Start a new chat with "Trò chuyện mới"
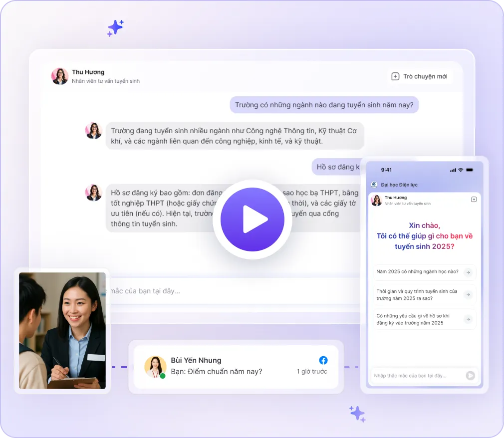The image size is (504, 438). [420, 76]
